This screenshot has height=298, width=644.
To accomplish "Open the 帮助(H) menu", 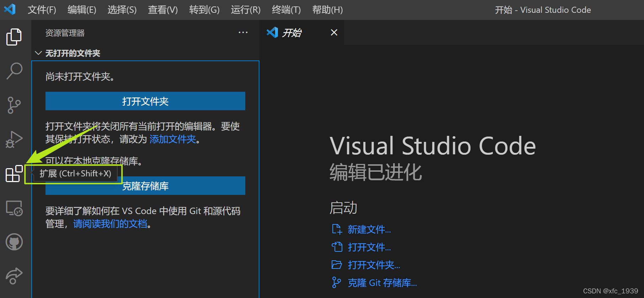I will pos(327,10).
